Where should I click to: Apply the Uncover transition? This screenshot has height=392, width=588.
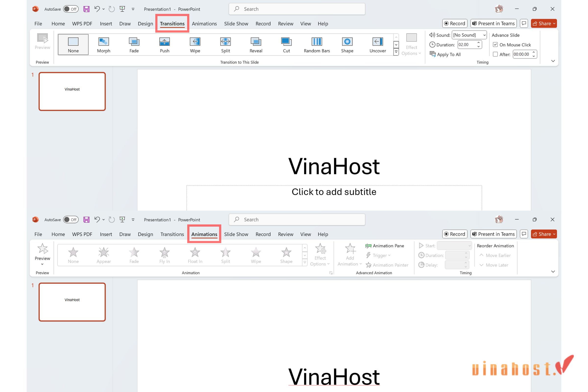[378, 45]
